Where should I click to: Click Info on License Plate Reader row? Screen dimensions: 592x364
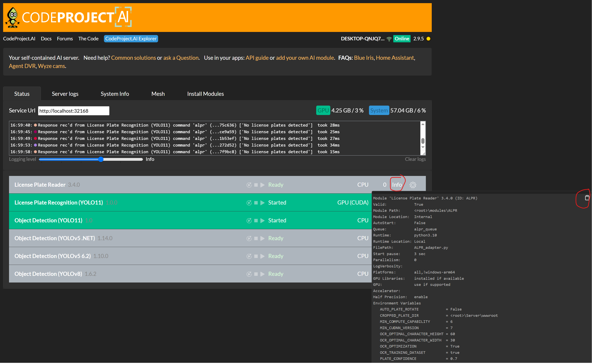pos(397,185)
